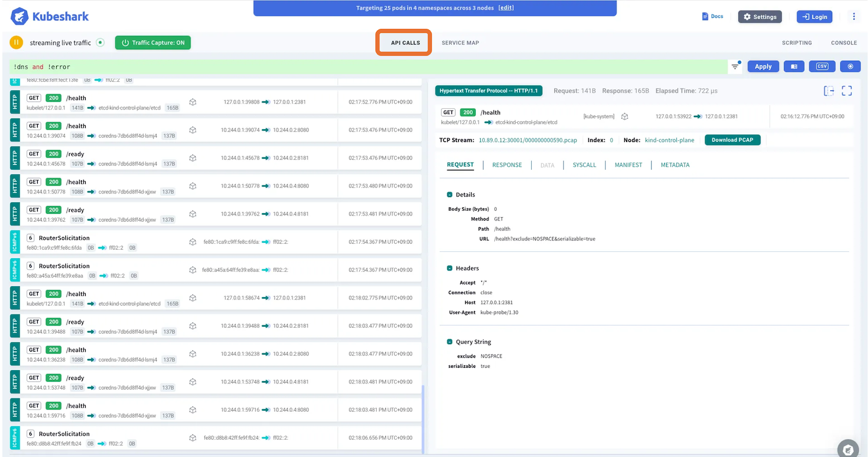
Task: Export traffic using the CSV icon button
Action: coord(822,66)
